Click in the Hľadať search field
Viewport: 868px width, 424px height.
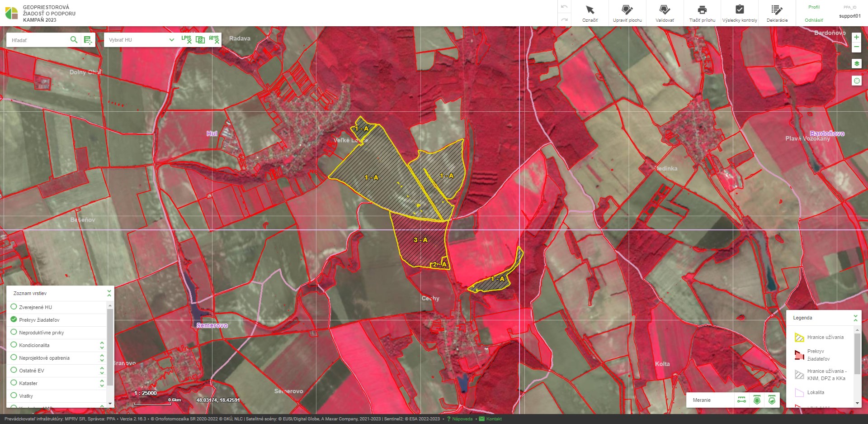click(38, 40)
